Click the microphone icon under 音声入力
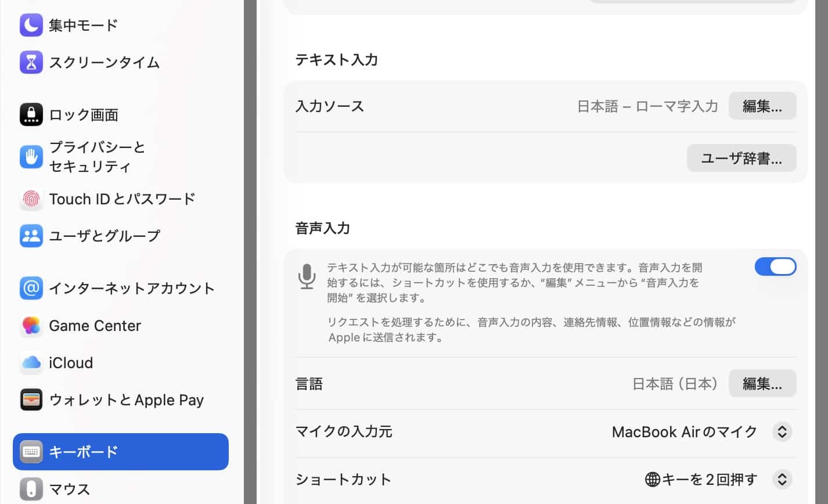 pyautogui.click(x=307, y=276)
